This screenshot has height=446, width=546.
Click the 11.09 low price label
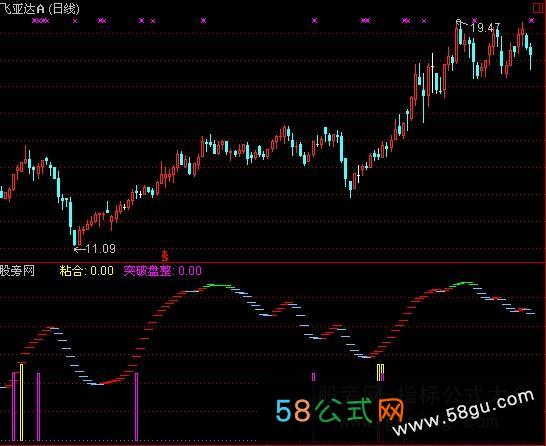click(100, 249)
